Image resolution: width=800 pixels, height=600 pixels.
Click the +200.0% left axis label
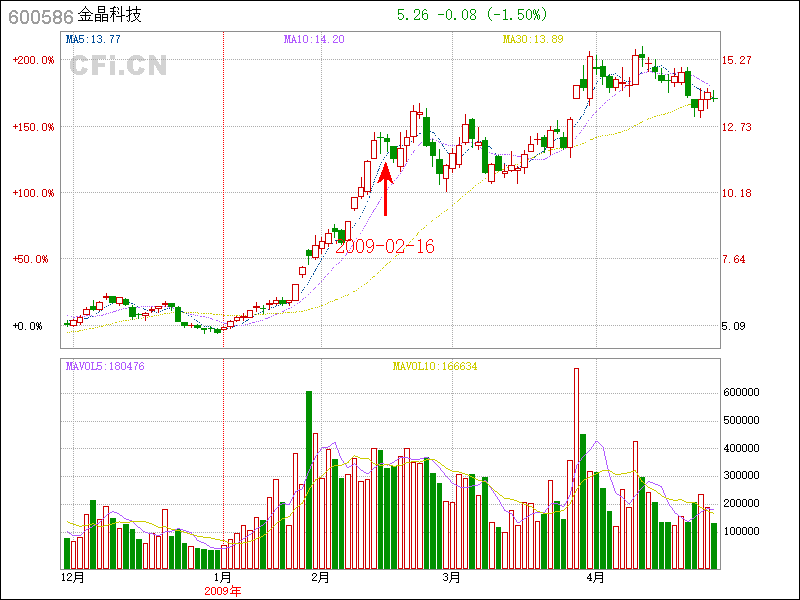34,60
